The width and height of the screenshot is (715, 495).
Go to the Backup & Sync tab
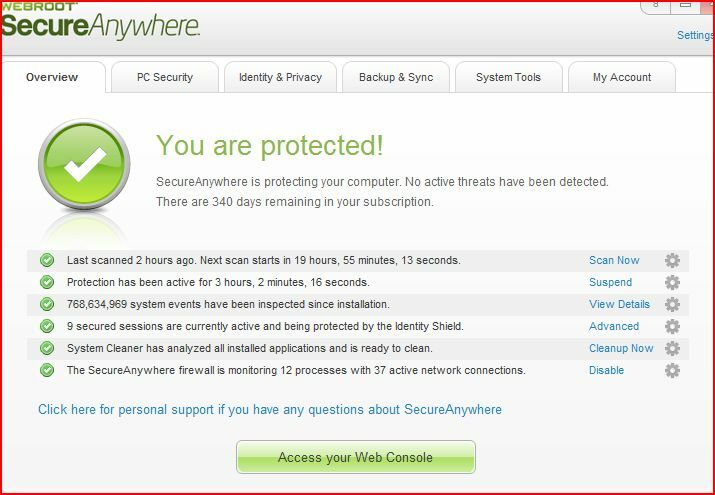[x=396, y=77]
